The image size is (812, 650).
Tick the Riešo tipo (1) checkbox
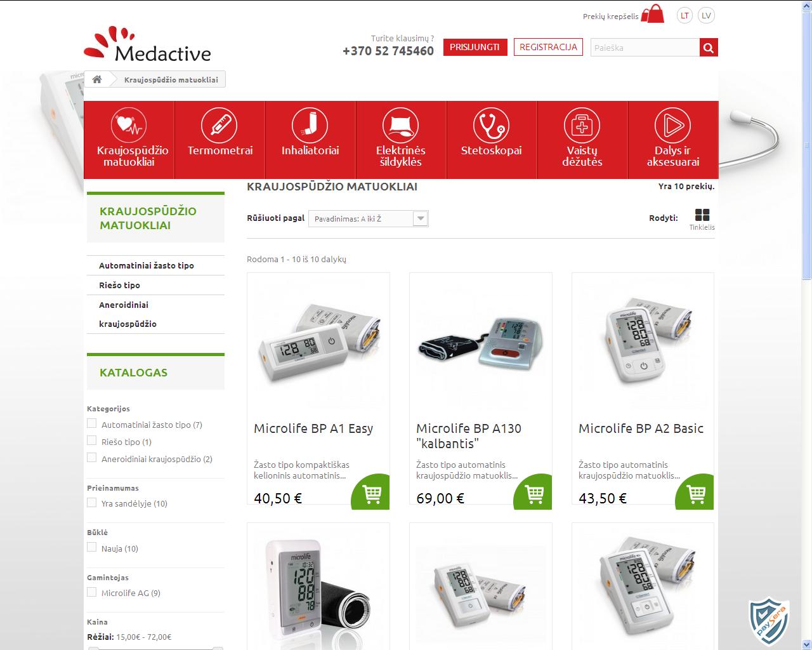pos(92,441)
